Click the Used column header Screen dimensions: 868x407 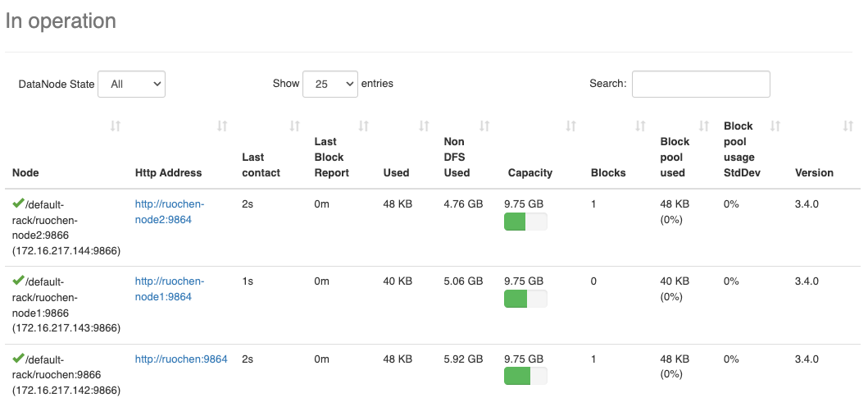(x=396, y=172)
